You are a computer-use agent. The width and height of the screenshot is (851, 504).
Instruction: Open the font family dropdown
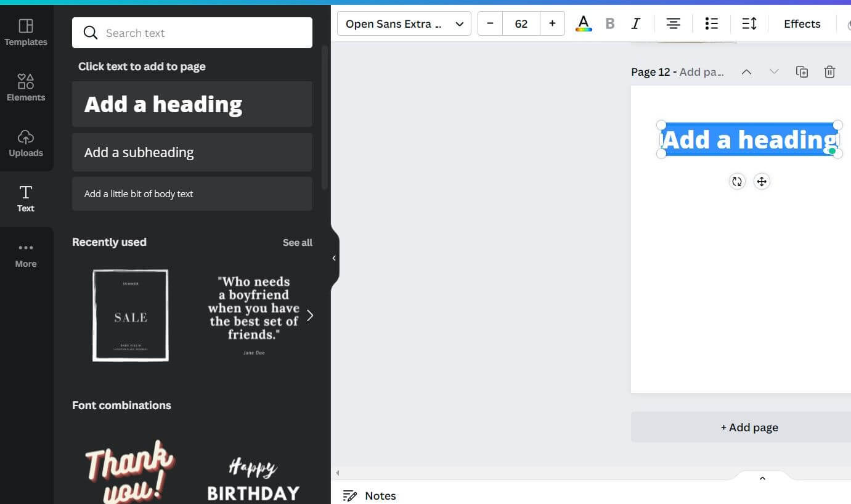click(404, 23)
